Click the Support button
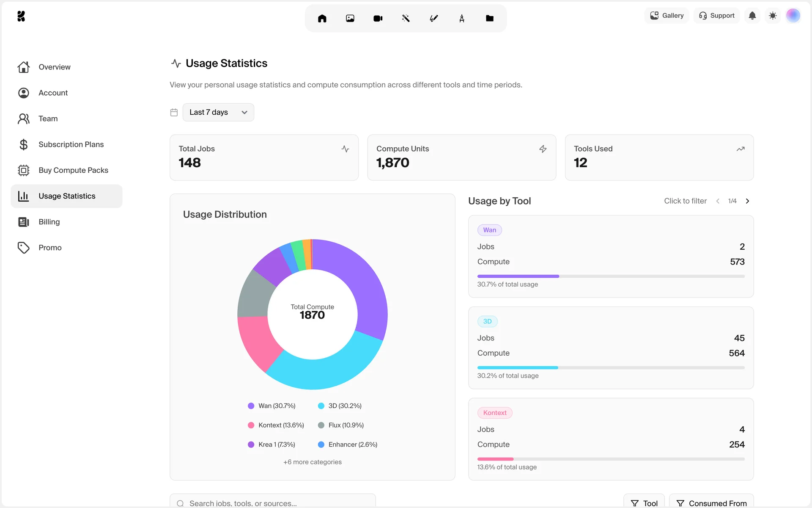The height and width of the screenshot is (508, 812). click(716, 16)
